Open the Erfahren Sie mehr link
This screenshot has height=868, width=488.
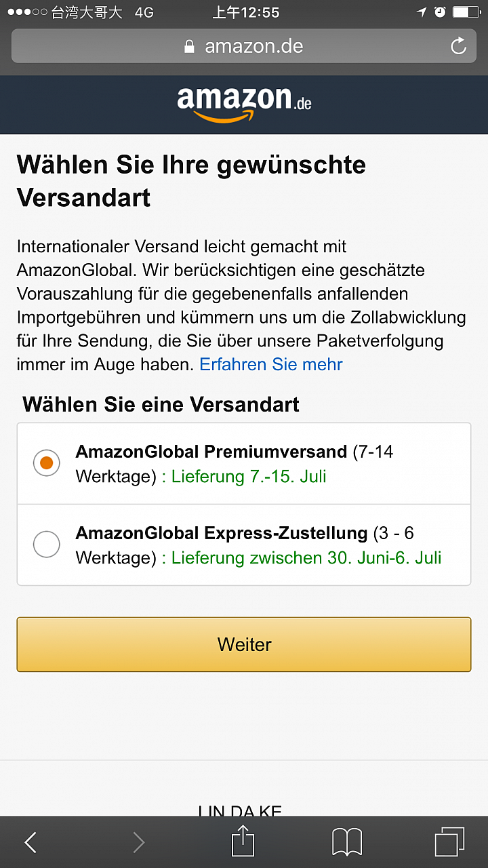pos(271,364)
